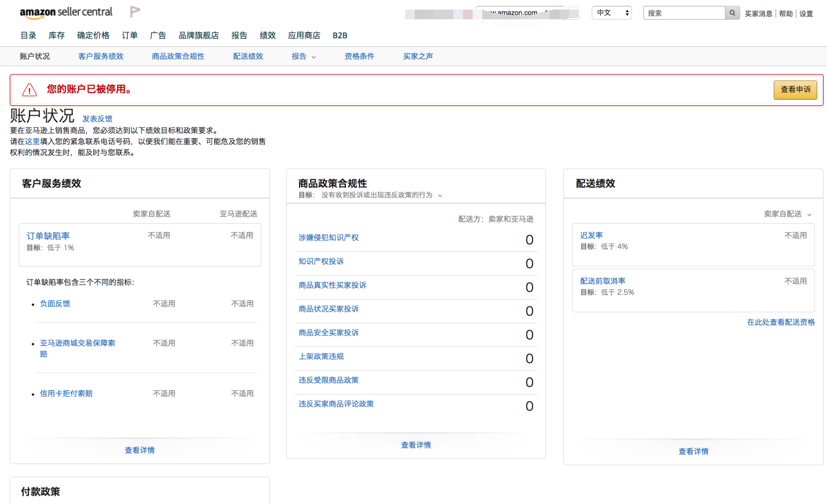Screen dimensions: 827x504
Task: Open the 迟发率 metric link
Action: 592,236
